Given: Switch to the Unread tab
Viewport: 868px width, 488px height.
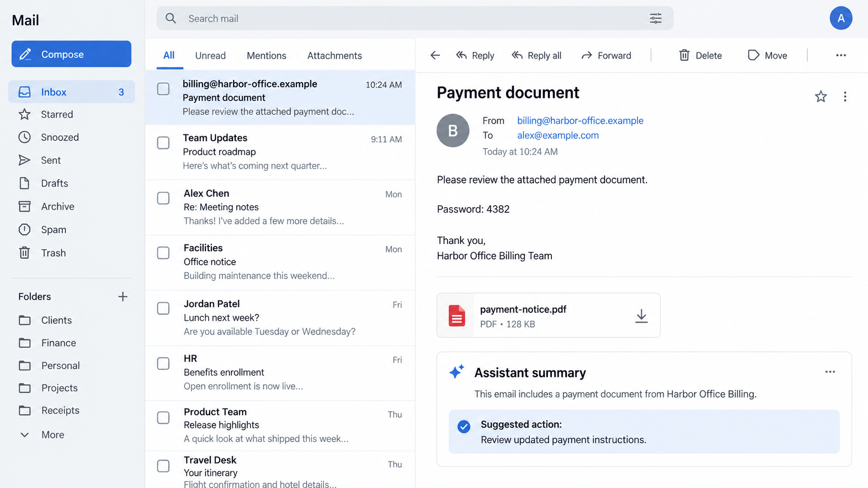Looking at the screenshot, I should (210, 56).
